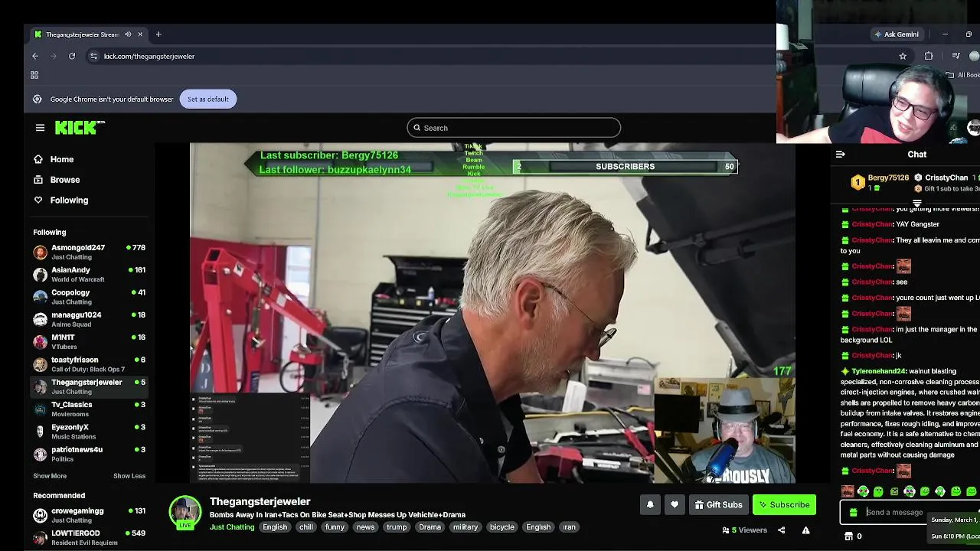Click the Just Chatting category link under title
This screenshot has height=551, width=980.
(232, 527)
